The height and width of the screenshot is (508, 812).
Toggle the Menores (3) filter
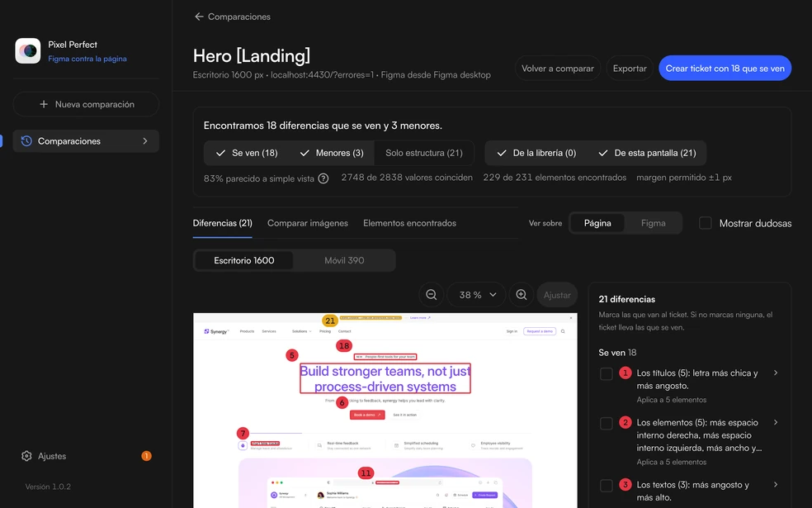pos(332,153)
